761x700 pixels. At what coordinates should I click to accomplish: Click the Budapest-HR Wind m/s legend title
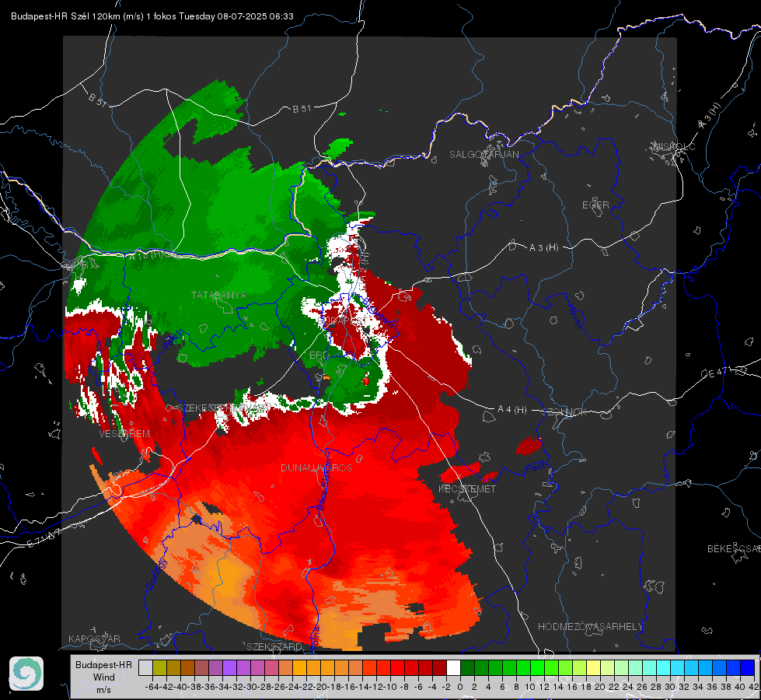[x=104, y=677]
